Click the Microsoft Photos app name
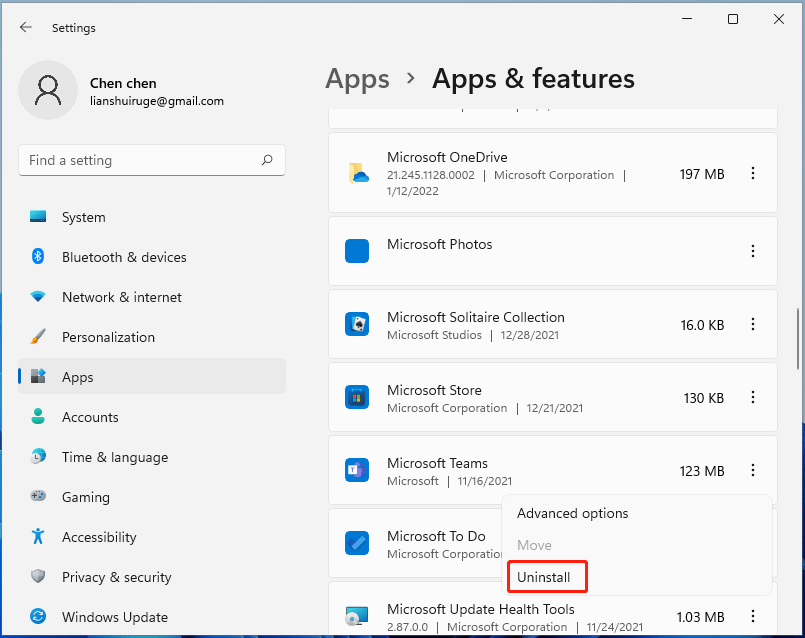 coord(439,244)
